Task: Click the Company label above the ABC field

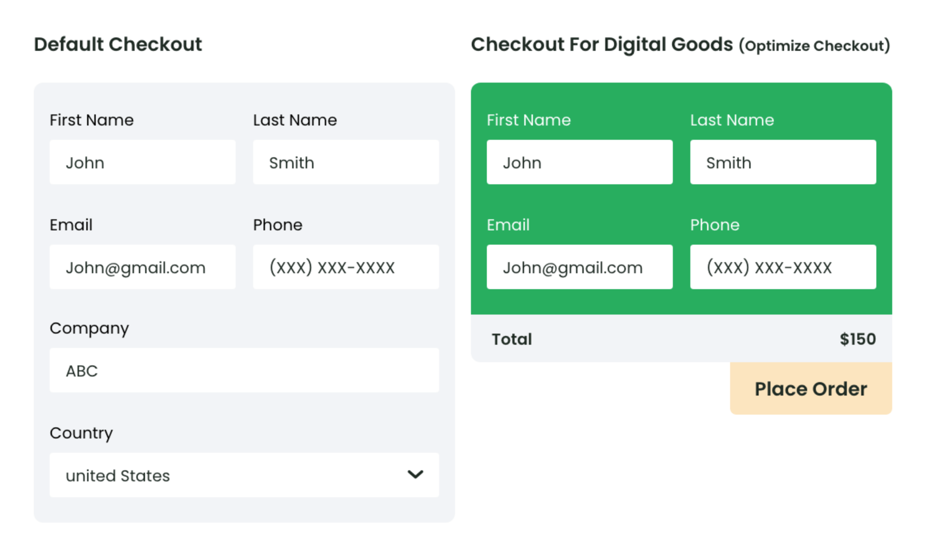Action: coord(89,328)
